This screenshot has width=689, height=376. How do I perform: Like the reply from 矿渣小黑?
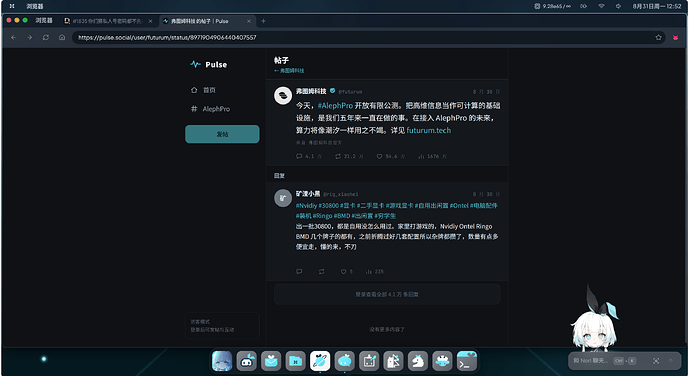pos(344,271)
